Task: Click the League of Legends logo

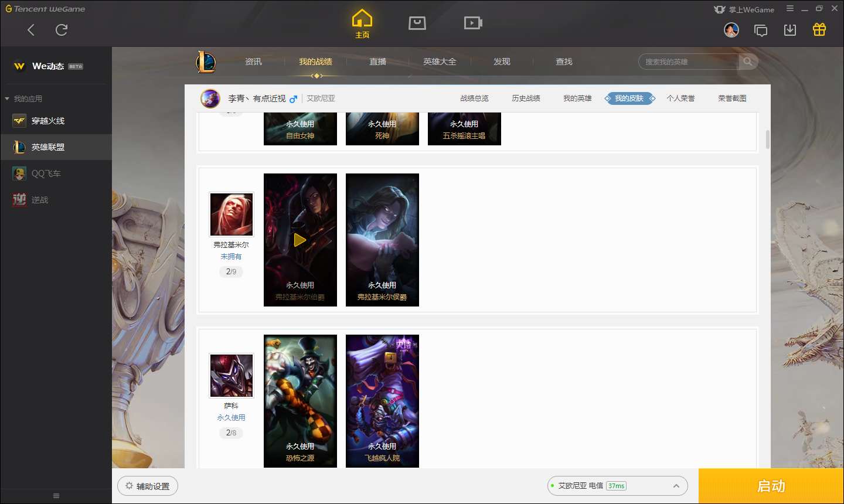Action: click(206, 62)
